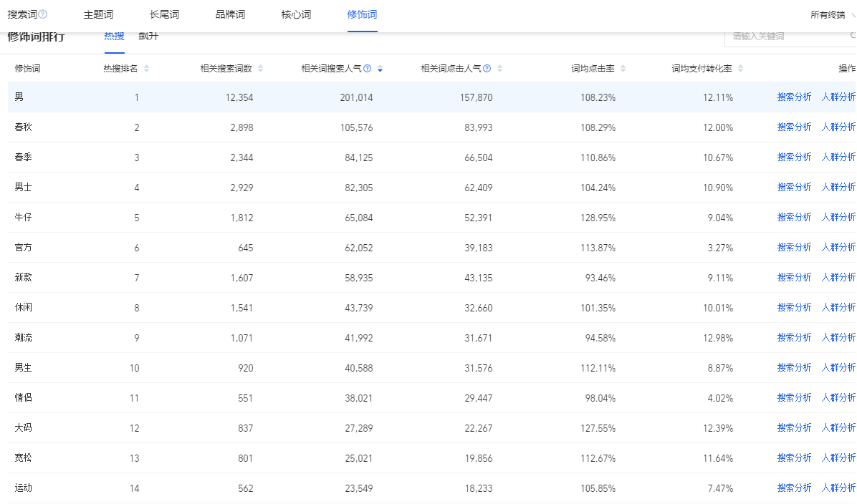Open 搜索分析 for the 休闲 row

point(794,307)
